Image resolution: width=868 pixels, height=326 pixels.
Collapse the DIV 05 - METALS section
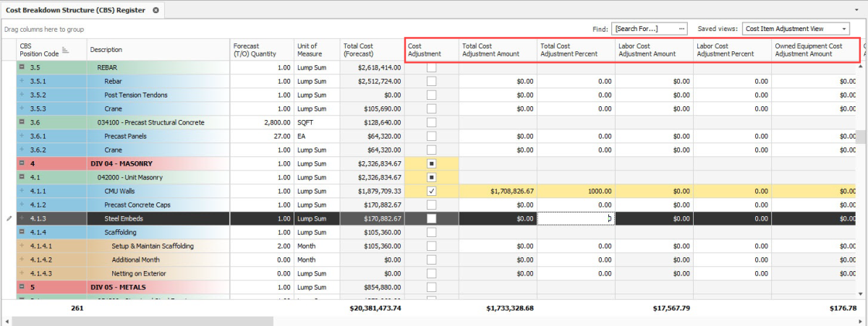(22, 287)
